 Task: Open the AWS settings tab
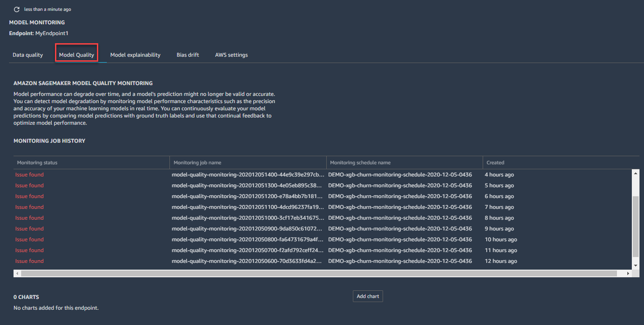[x=231, y=54]
